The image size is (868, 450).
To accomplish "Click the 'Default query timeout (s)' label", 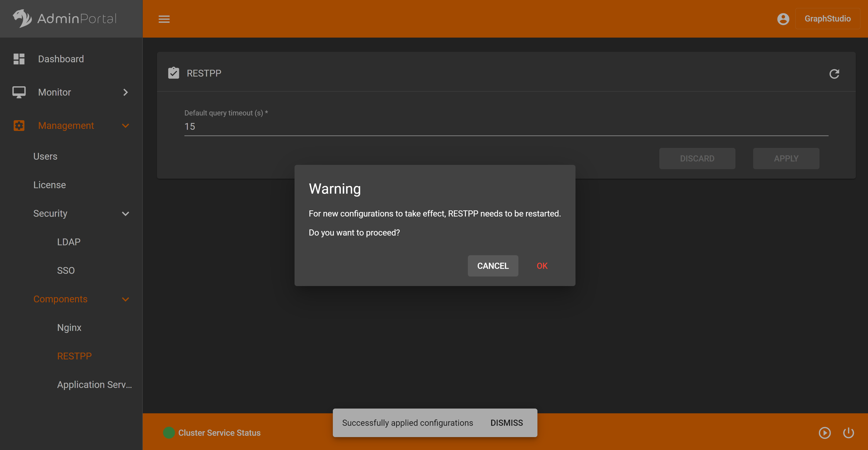I will pyautogui.click(x=226, y=113).
